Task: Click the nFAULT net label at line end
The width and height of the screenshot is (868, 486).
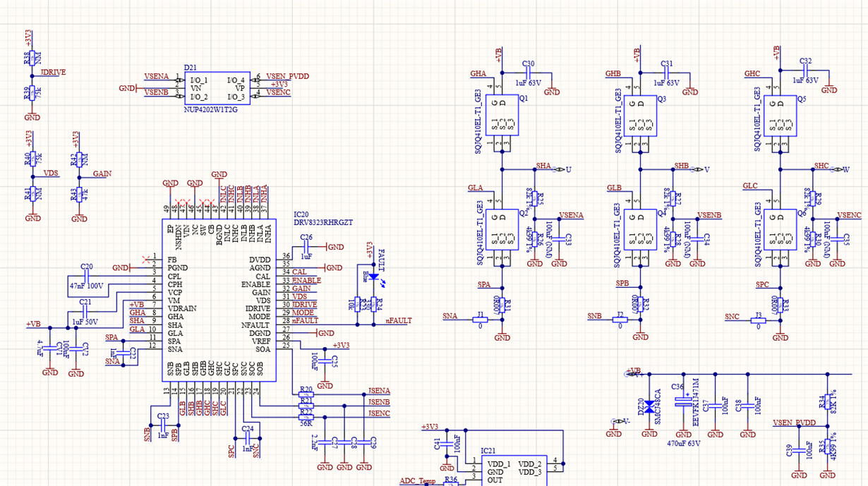Action: coord(399,320)
